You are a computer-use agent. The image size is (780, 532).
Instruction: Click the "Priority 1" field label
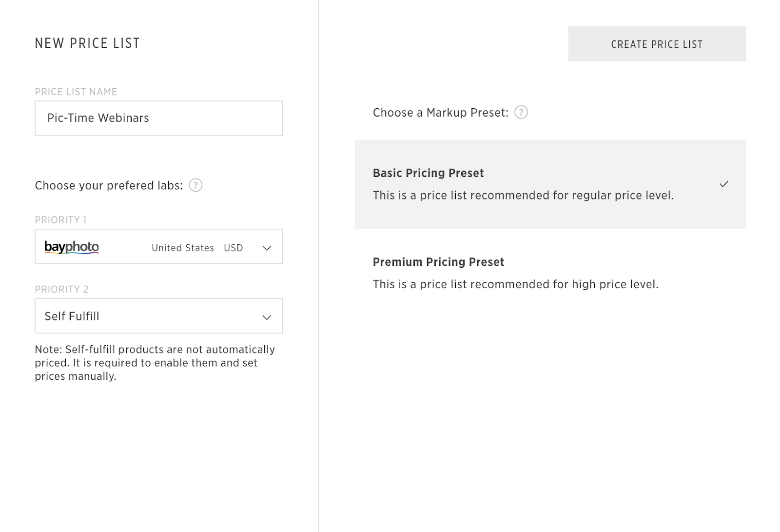click(60, 220)
